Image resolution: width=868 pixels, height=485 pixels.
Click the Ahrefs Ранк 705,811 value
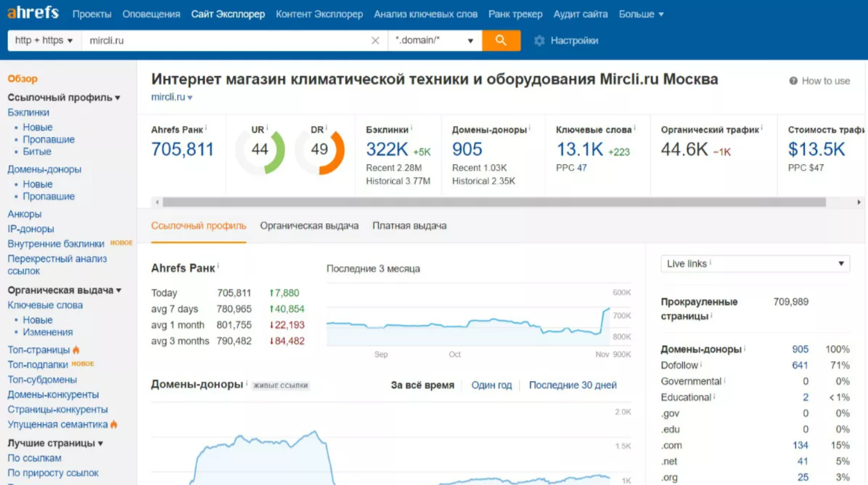point(182,150)
